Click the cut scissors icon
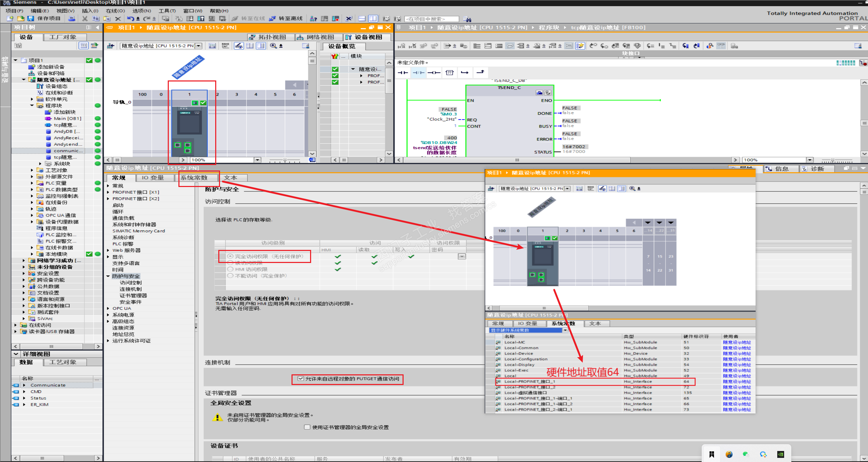This screenshot has width=868, height=462. tap(85, 19)
